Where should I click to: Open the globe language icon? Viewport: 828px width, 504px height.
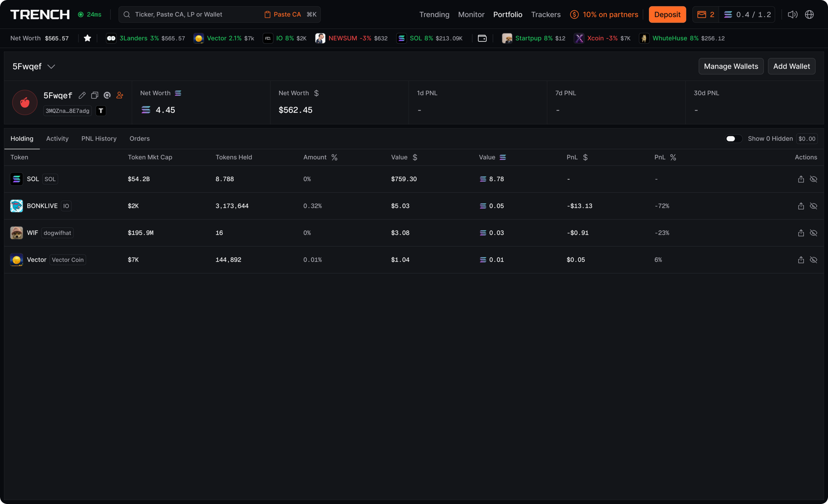click(809, 14)
